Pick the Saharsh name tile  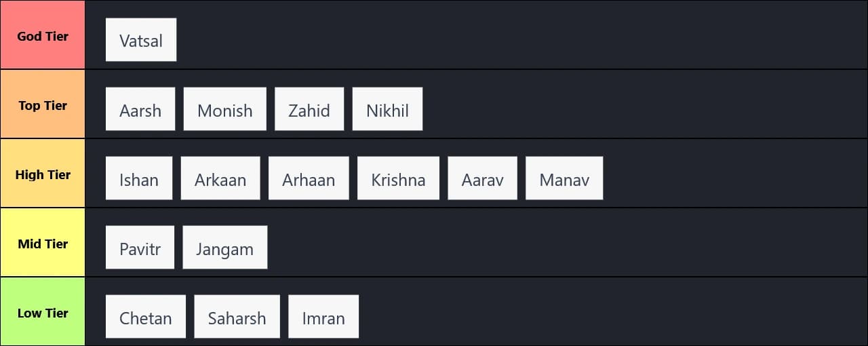[237, 317]
